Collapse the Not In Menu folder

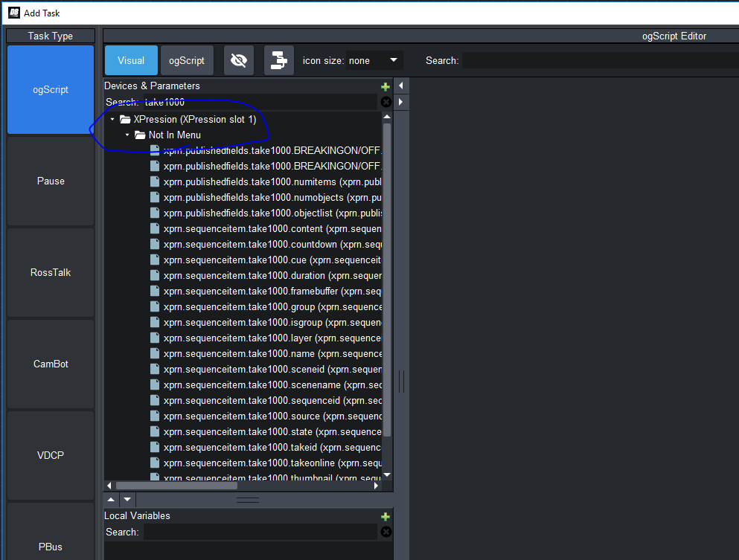point(127,135)
